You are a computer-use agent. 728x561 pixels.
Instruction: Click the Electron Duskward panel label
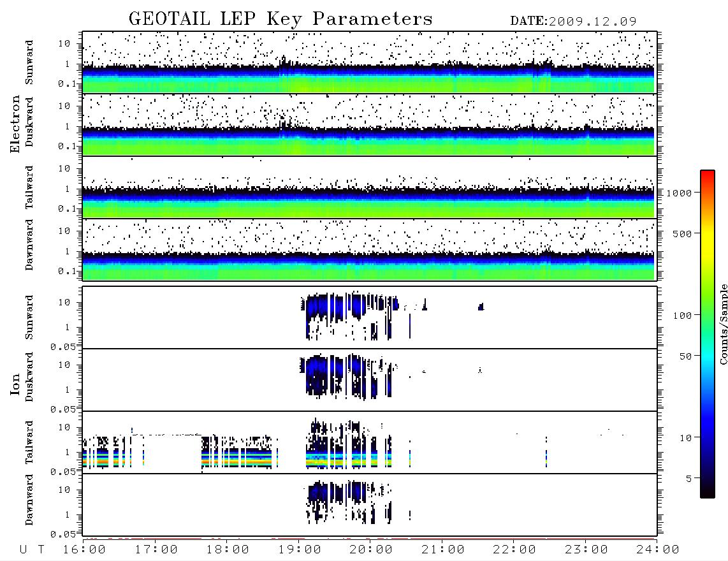[29, 122]
